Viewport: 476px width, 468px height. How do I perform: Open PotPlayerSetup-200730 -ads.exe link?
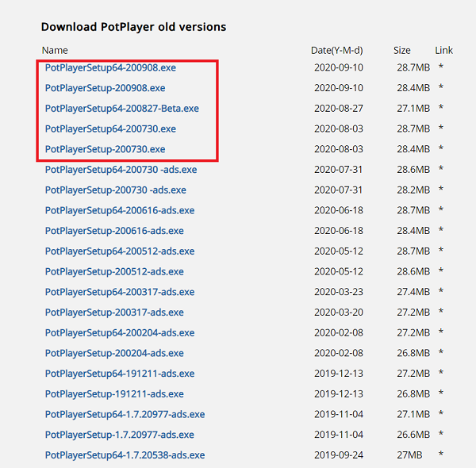[x=116, y=190]
